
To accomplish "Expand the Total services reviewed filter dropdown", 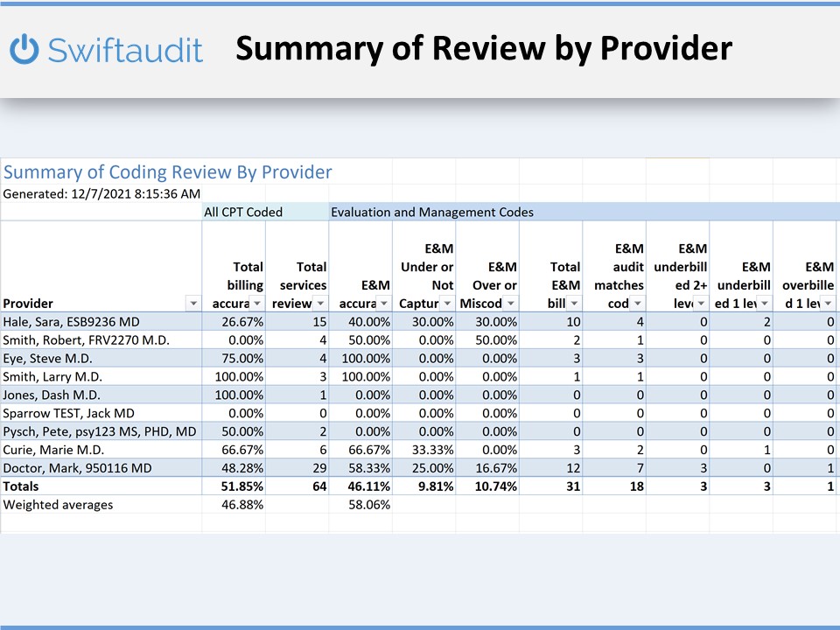I will pyautogui.click(x=319, y=303).
